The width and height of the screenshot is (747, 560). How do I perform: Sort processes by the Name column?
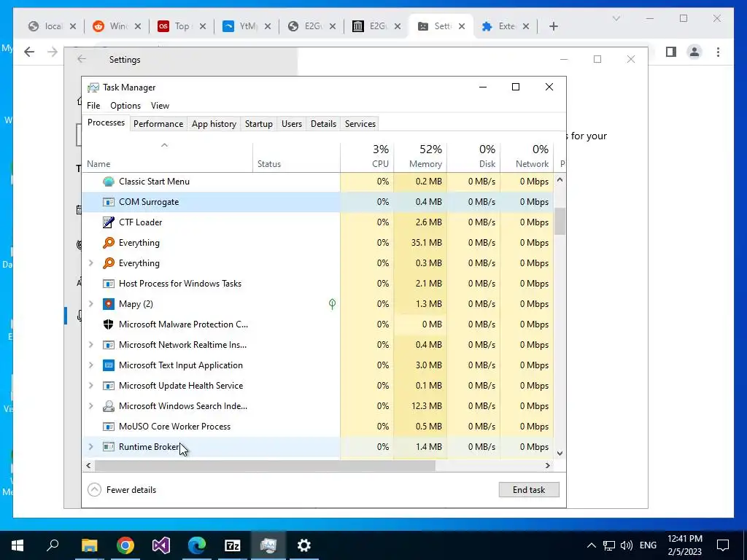point(167,157)
